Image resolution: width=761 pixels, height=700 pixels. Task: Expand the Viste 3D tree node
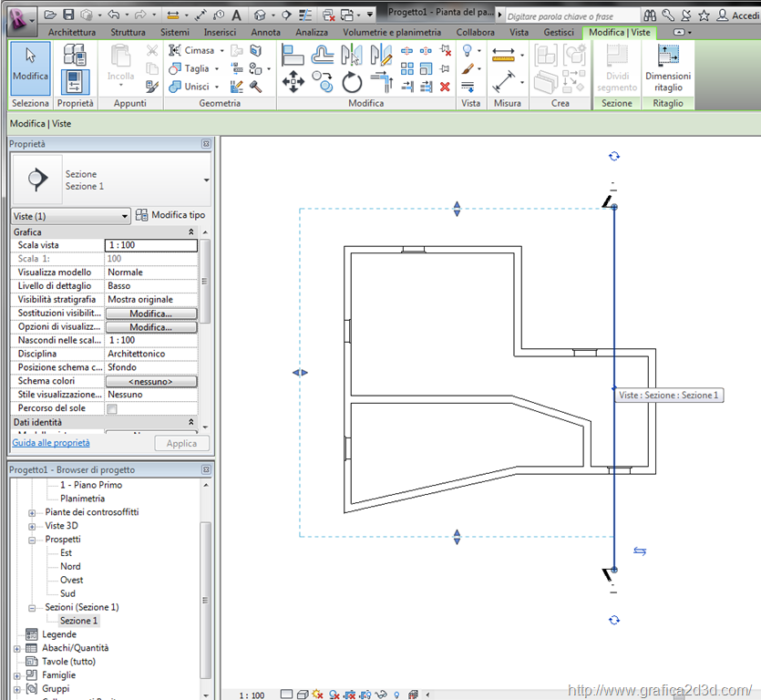pos(34,526)
